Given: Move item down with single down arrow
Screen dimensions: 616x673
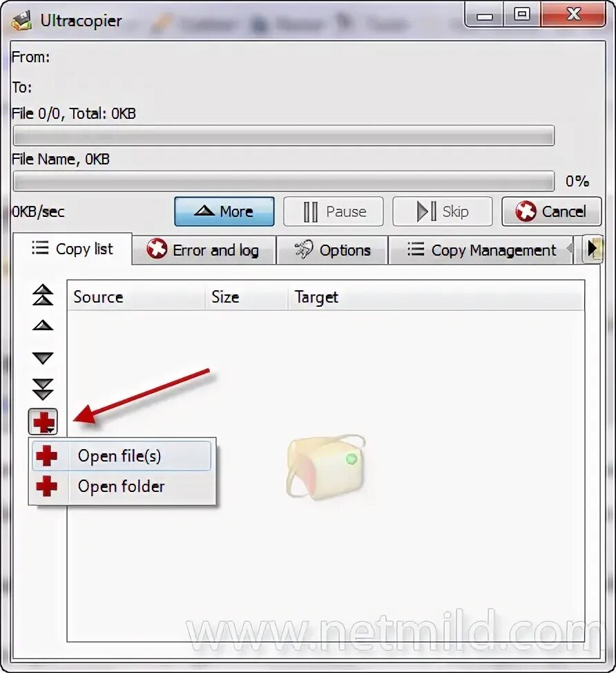Looking at the screenshot, I should click(x=43, y=357).
